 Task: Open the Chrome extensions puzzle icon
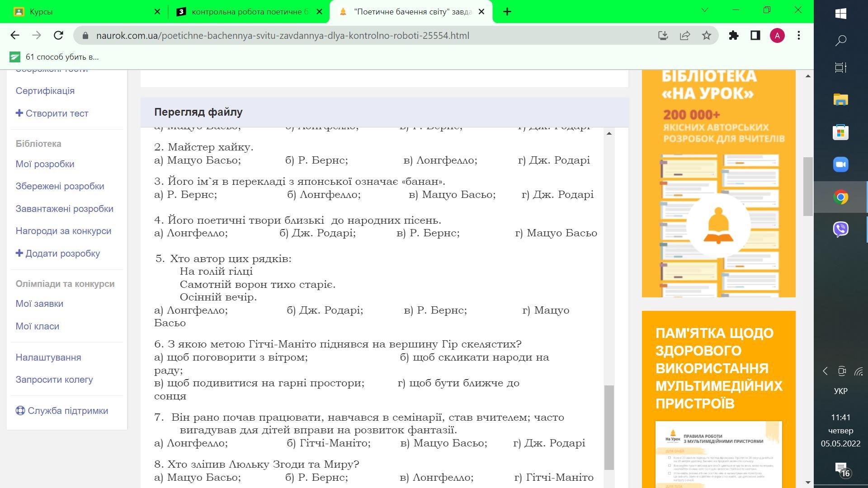click(x=733, y=35)
